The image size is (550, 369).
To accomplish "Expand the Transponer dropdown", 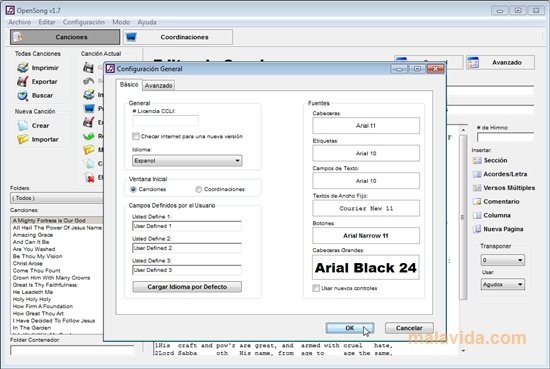I will click(x=503, y=260).
